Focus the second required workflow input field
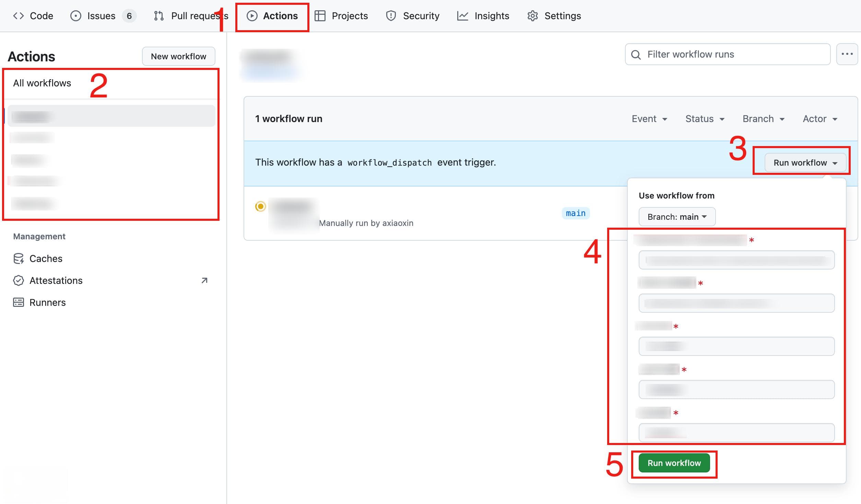This screenshot has height=504, width=861. click(736, 303)
